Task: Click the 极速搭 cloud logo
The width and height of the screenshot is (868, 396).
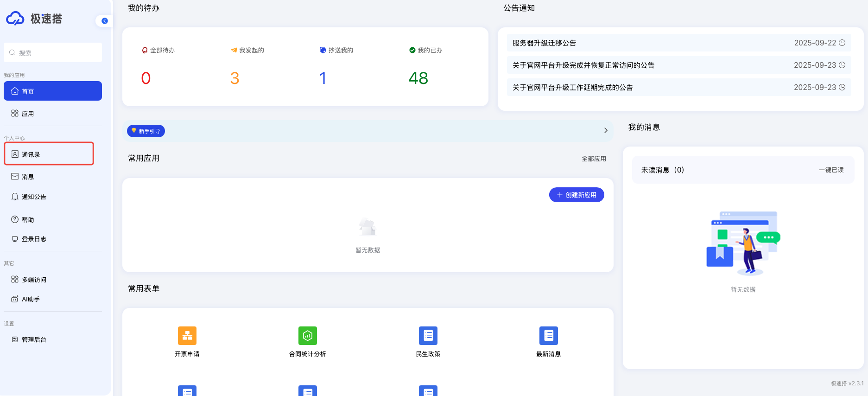Action: [x=15, y=19]
